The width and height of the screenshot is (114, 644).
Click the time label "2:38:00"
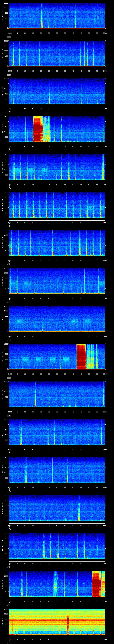click(9, 639)
